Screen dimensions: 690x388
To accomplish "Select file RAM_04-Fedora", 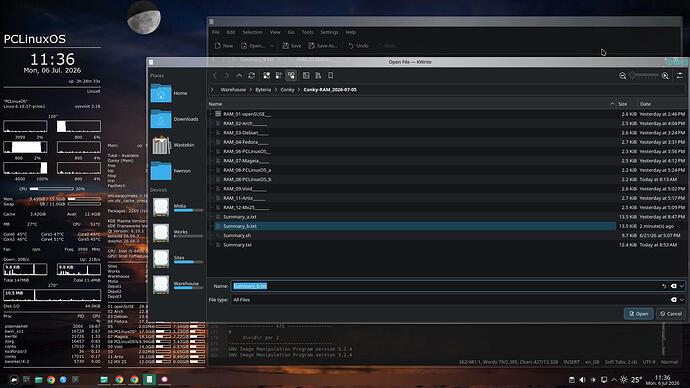I will pyautogui.click(x=246, y=142).
